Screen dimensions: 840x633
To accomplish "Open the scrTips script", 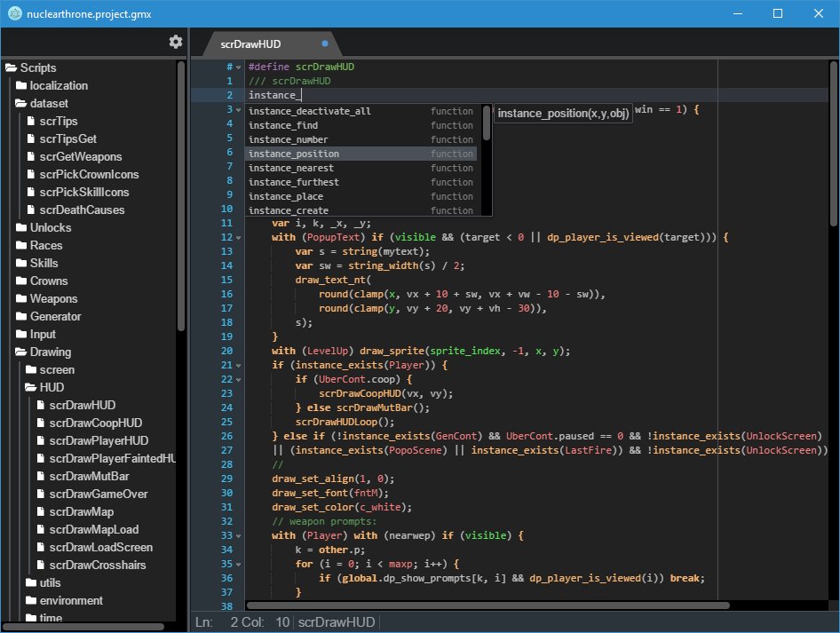I will [52, 121].
